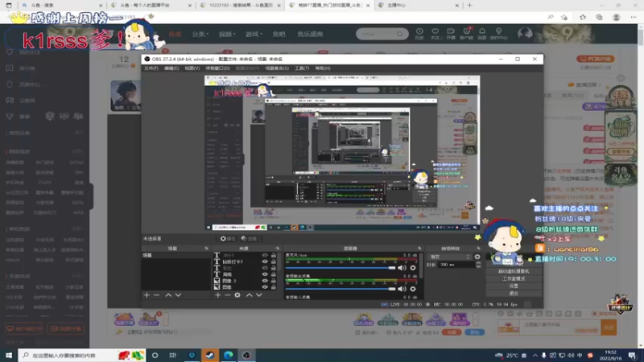
Task: Expand the 视频 dropdown in Douyu navigation
Action: (x=227, y=34)
